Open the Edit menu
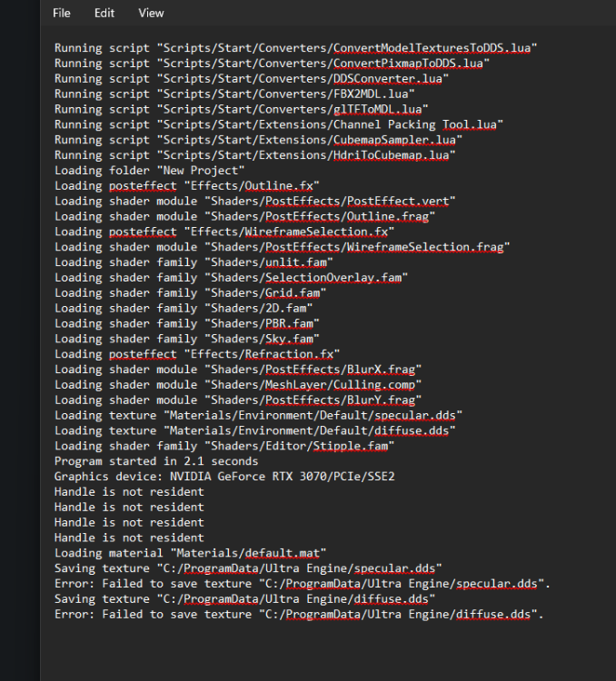Image resolution: width=616 pixels, height=681 pixels. click(104, 13)
